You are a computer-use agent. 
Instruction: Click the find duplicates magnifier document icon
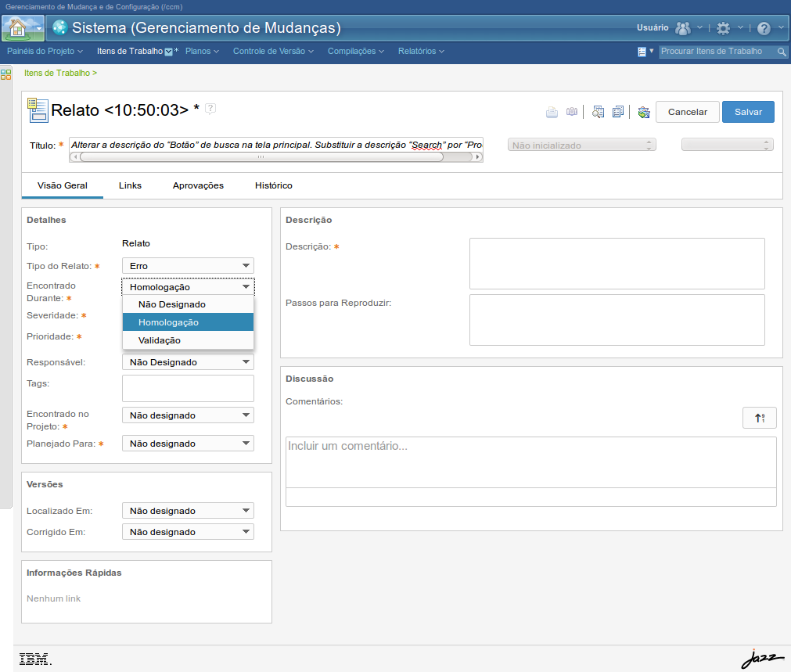(598, 112)
